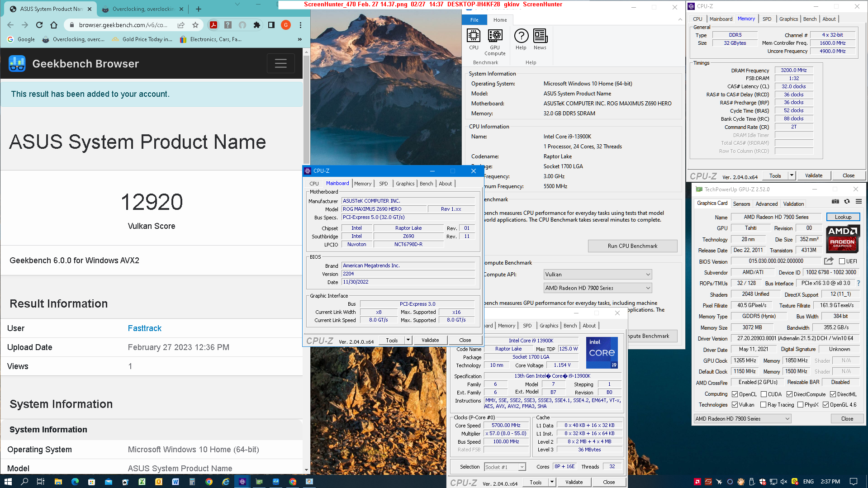Open Microsoft Edge from taskbar
This screenshot has width=868, height=488.
click(75, 482)
